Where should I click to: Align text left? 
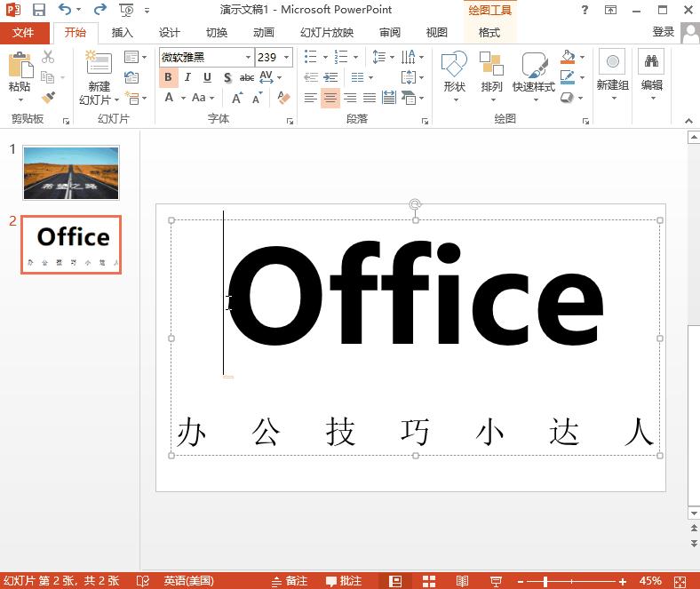point(310,98)
